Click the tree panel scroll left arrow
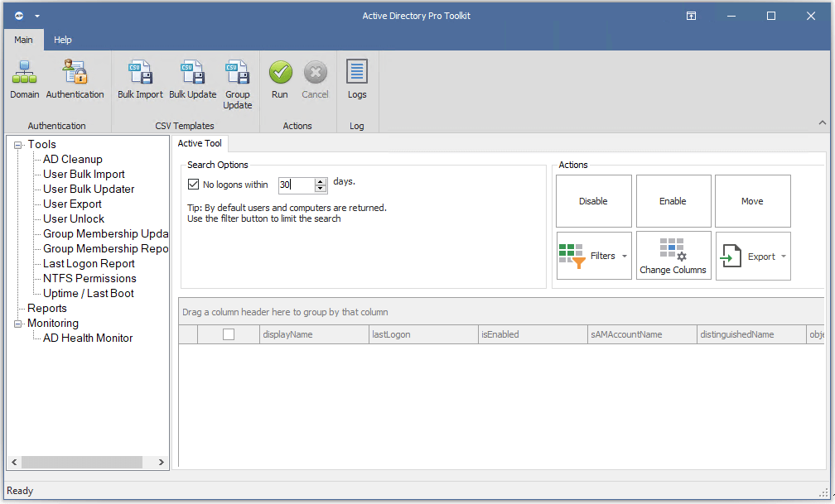Screen dimensions: 835x504 (14, 462)
